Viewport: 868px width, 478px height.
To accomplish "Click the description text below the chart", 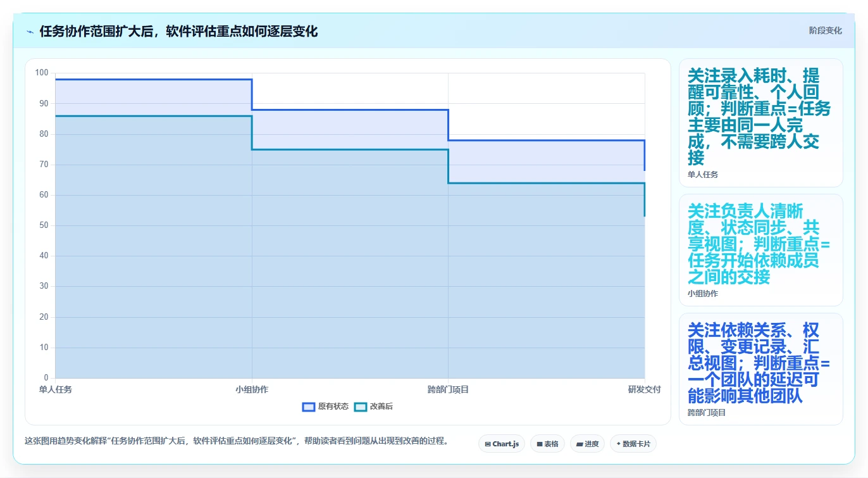I will (x=237, y=441).
